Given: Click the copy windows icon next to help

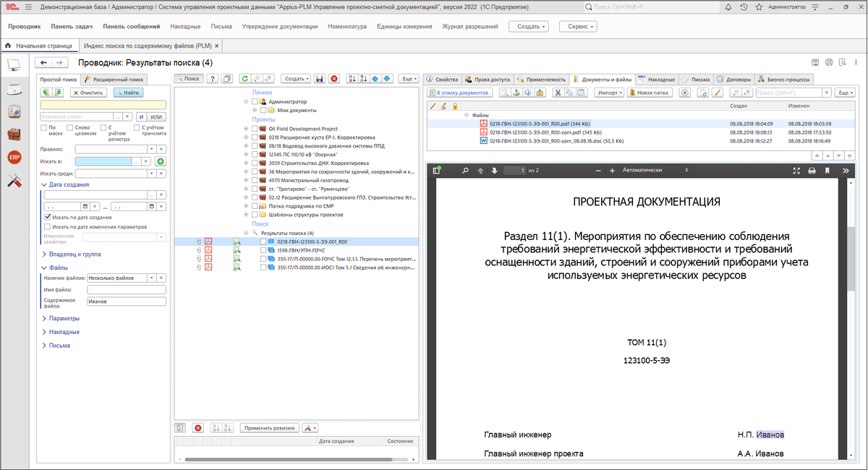Looking at the screenshot, I should (x=227, y=78).
